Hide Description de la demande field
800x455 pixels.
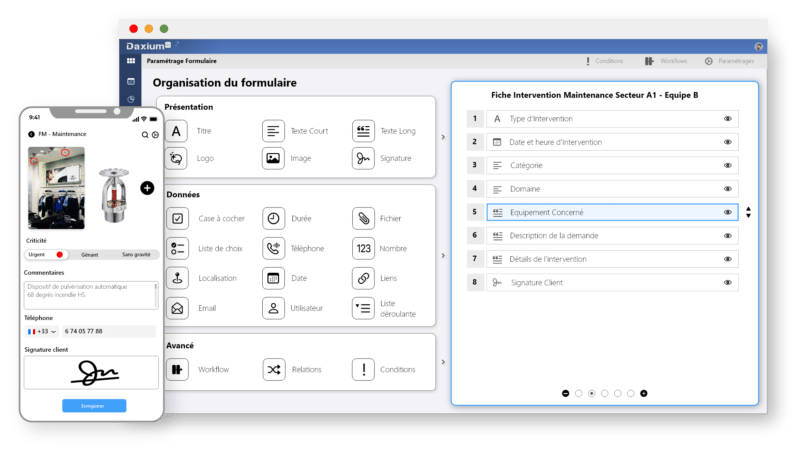coord(728,236)
